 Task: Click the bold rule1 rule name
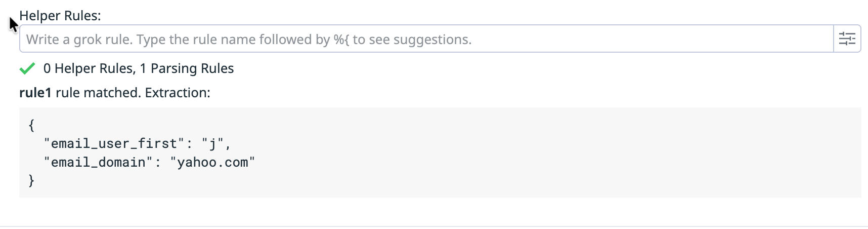click(x=35, y=93)
